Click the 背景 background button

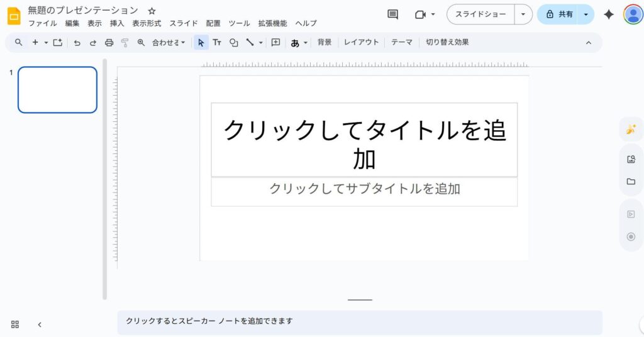coord(325,42)
